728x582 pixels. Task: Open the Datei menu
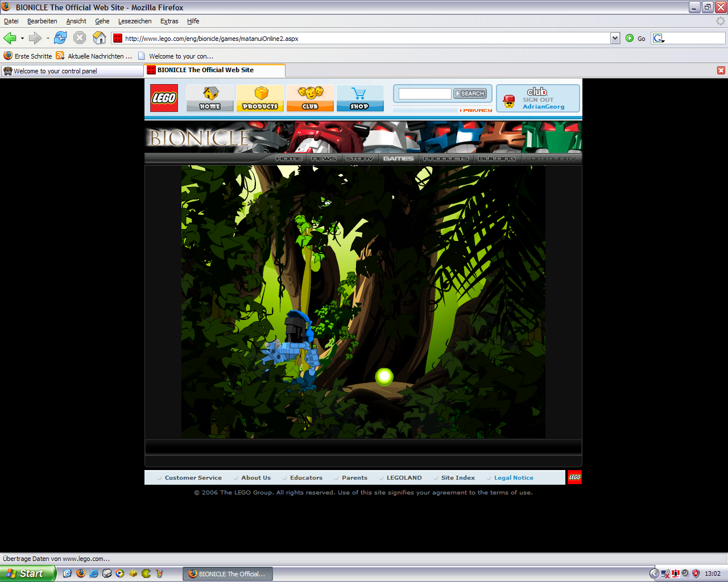(x=11, y=21)
